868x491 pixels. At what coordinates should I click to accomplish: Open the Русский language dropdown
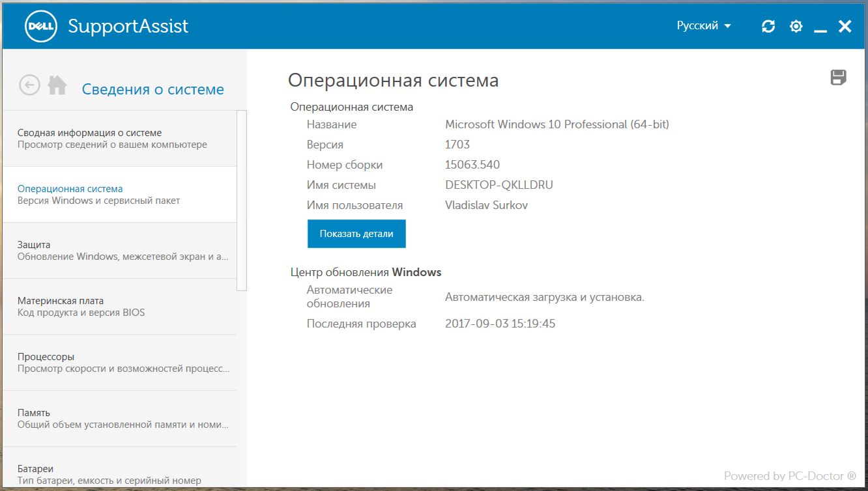point(704,26)
